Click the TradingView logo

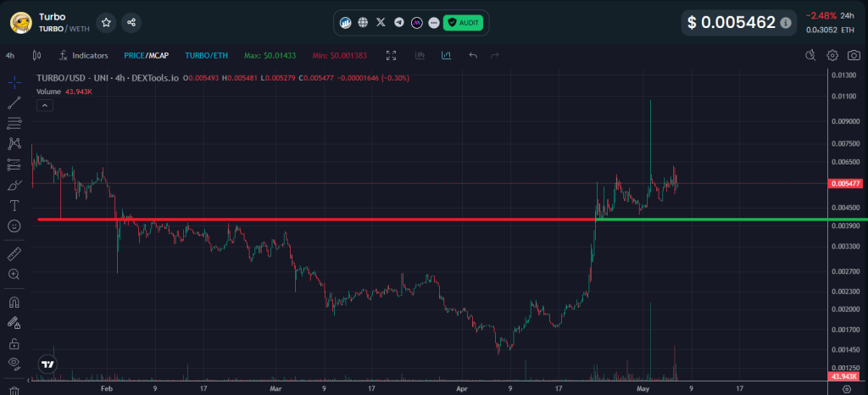click(x=47, y=364)
